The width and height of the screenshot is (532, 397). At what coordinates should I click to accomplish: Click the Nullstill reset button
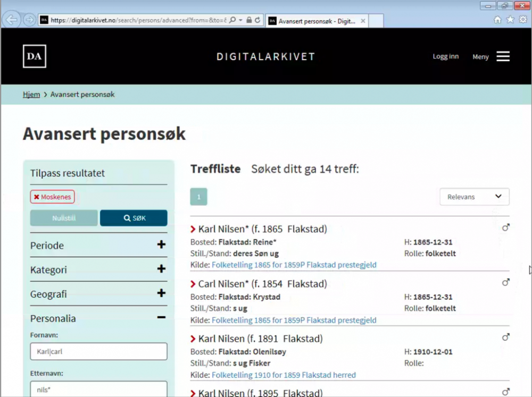(64, 218)
